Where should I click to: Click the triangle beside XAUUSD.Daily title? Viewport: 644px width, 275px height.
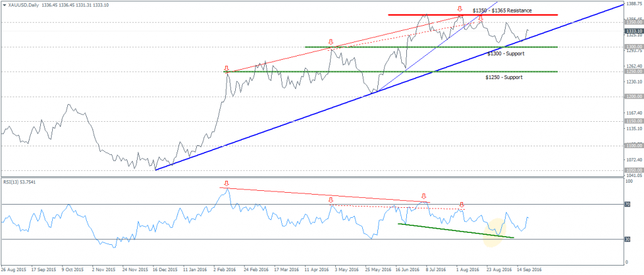[4, 6]
